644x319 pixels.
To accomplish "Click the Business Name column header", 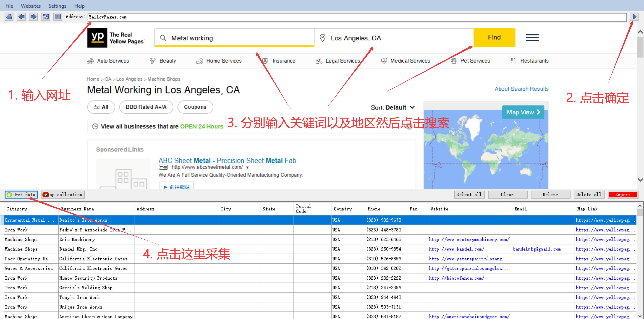I will click(x=96, y=209).
